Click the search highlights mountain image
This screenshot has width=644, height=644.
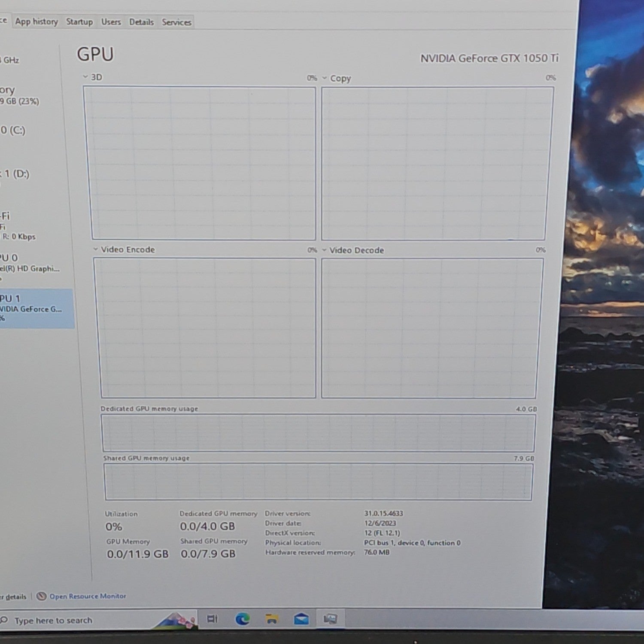point(177,620)
